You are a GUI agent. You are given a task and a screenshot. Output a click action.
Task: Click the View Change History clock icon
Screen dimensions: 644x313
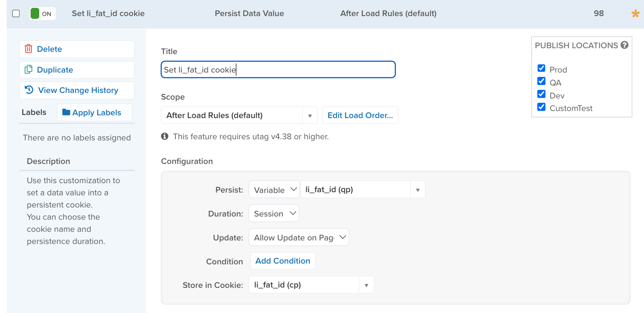[29, 90]
